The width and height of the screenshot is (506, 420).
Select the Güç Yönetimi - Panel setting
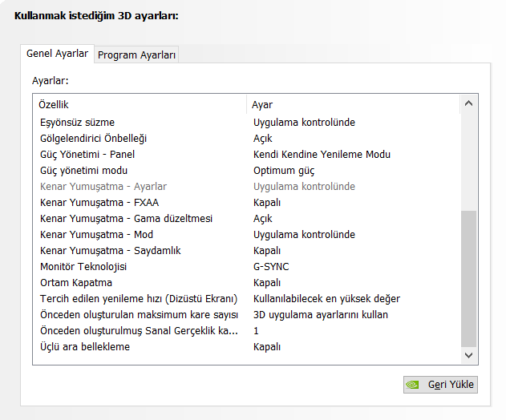pyautogui.click(x=87, y=155)
